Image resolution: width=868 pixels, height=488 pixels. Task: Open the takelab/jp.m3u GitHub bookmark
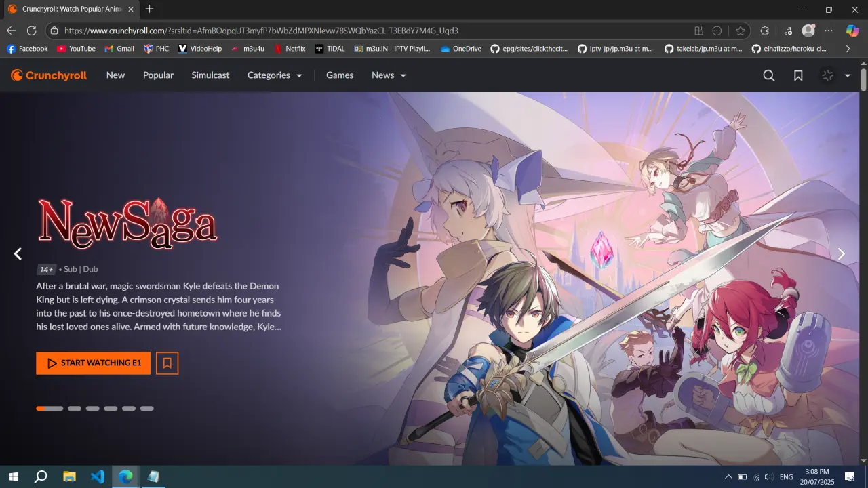[x=703, y=49]
